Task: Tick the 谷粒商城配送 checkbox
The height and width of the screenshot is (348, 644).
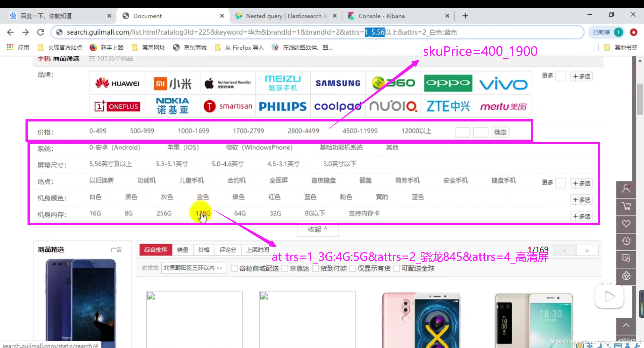Action: pyautogui.click(x=234, y=268)
